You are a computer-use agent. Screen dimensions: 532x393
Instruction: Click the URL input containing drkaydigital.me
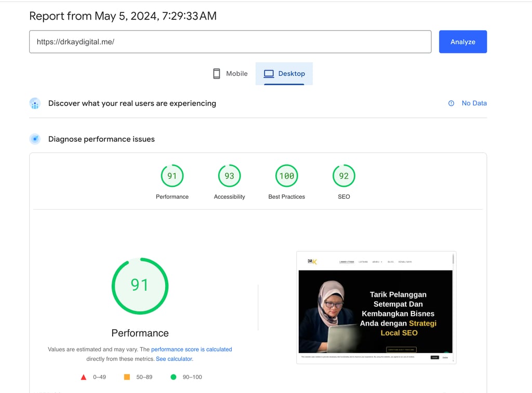230,42
